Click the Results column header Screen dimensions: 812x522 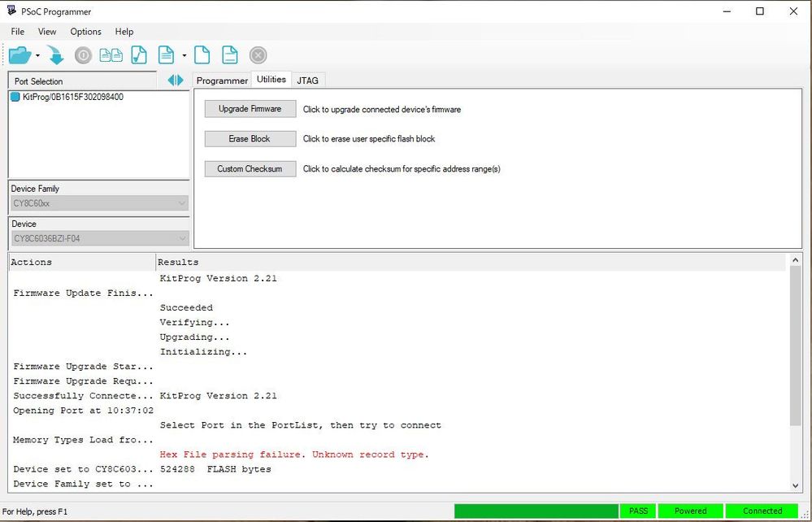[x=471, y=262]
